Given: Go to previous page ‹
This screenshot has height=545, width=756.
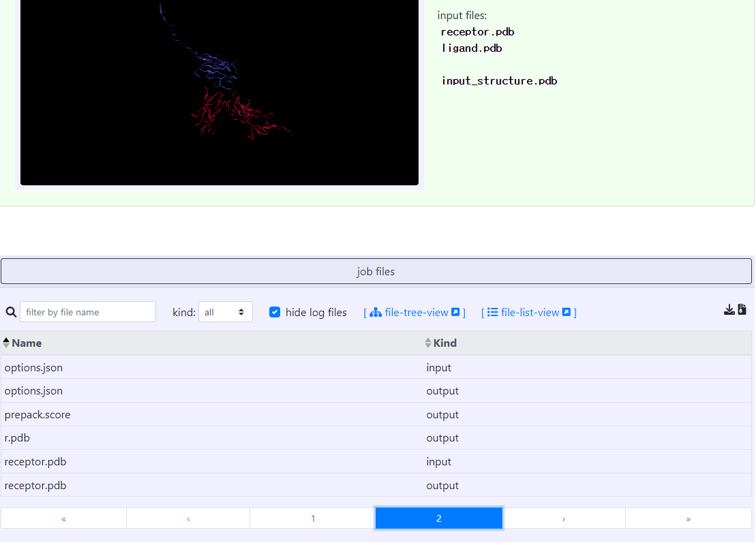Looking at the screenshot, I should (188, 518).
